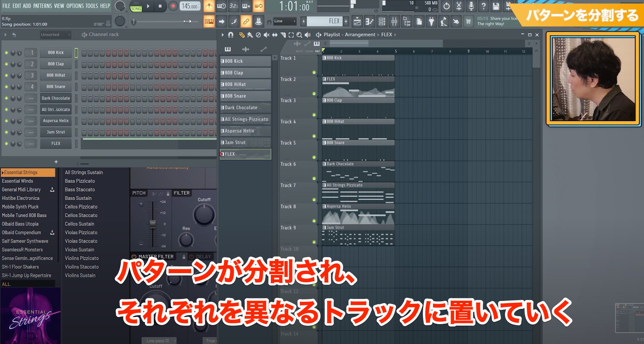Add a channel with the plus button

[56, 162]
